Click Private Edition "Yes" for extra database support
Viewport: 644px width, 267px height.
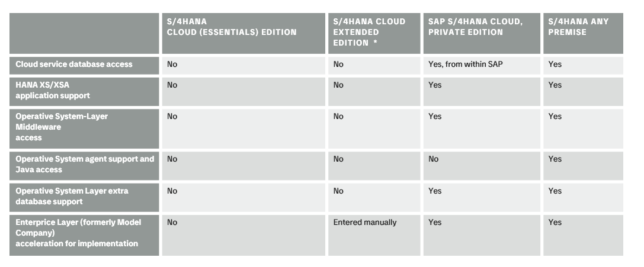(435, 191)
